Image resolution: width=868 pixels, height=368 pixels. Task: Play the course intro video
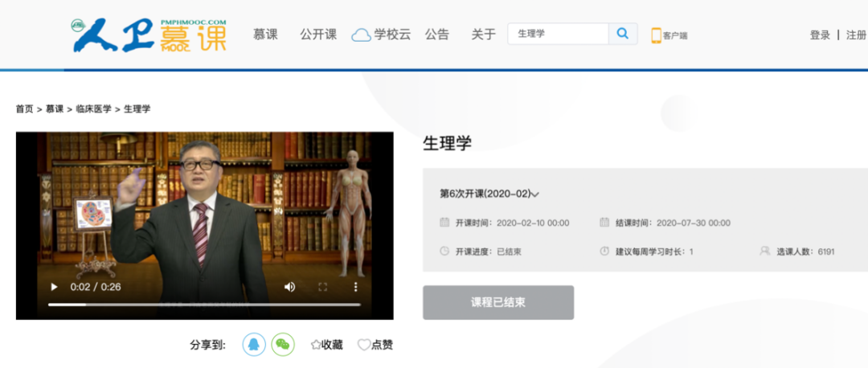click(55, 287)
